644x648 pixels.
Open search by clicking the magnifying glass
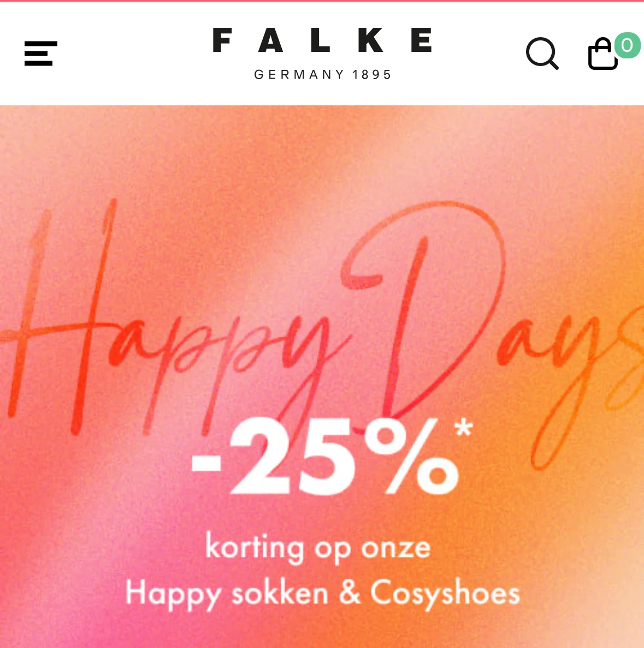pos(542,53)
